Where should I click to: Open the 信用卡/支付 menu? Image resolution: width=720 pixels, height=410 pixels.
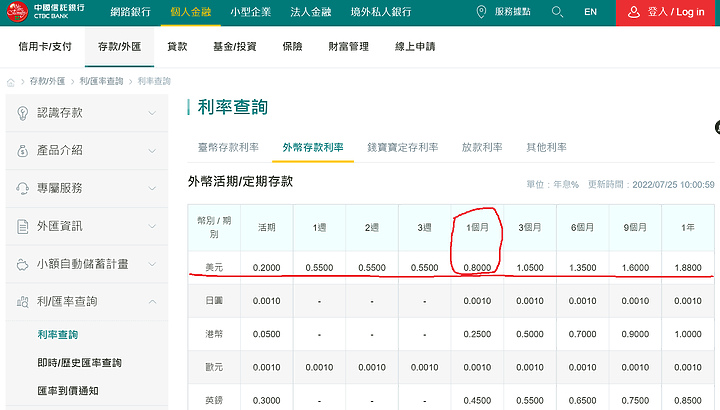[45, 46]
